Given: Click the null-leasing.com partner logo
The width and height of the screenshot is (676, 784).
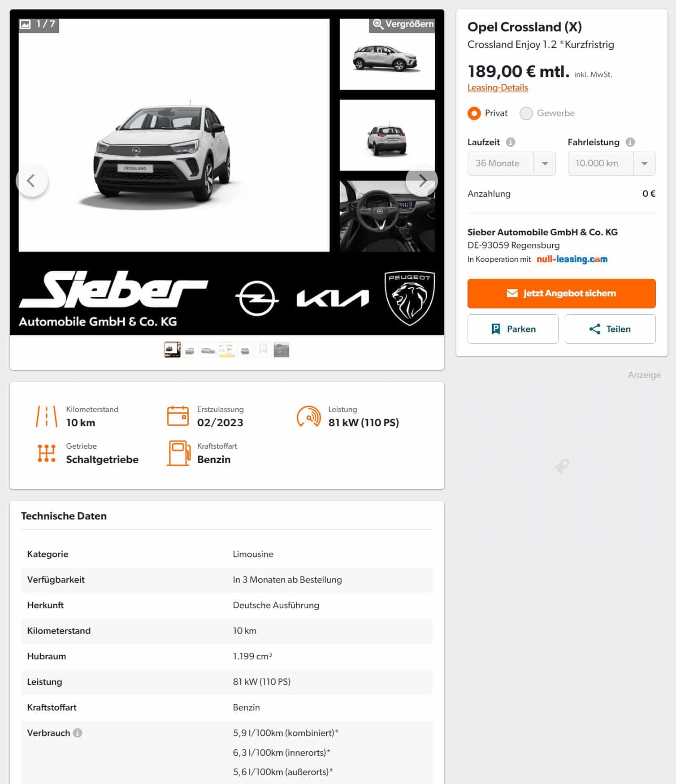Looking at the screenshot, I should 572,259.
